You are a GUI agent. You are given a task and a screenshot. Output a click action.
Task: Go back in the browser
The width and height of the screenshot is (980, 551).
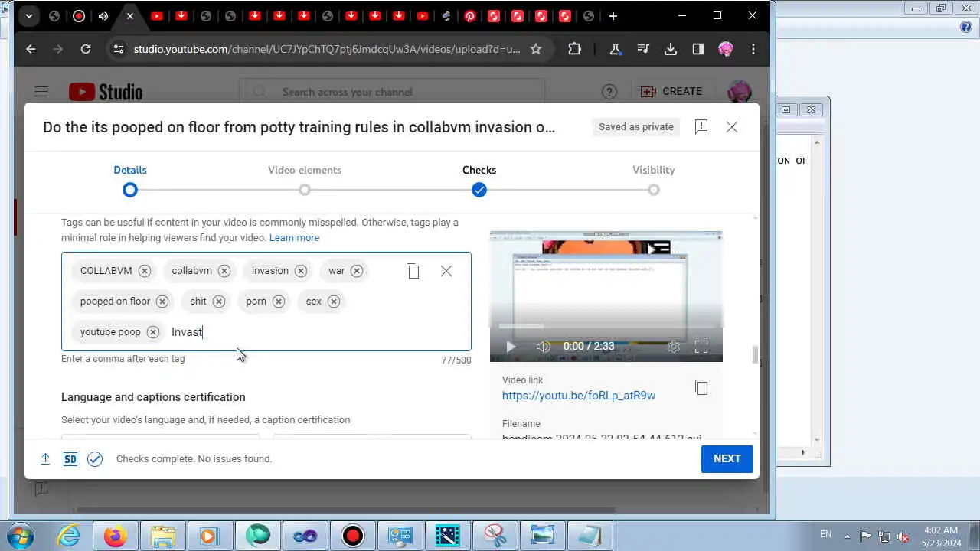click(x=31, y=49)
